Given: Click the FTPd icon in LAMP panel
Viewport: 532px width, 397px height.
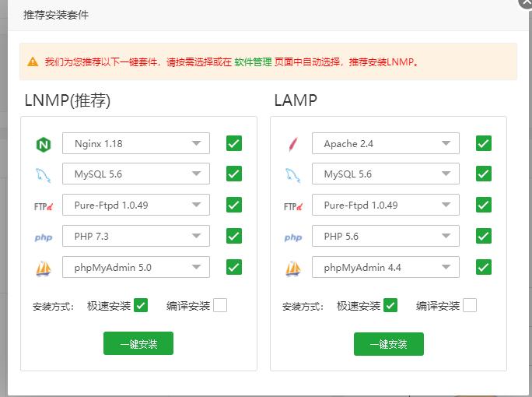Looking at the screenshot, I should tap(293, 206).
